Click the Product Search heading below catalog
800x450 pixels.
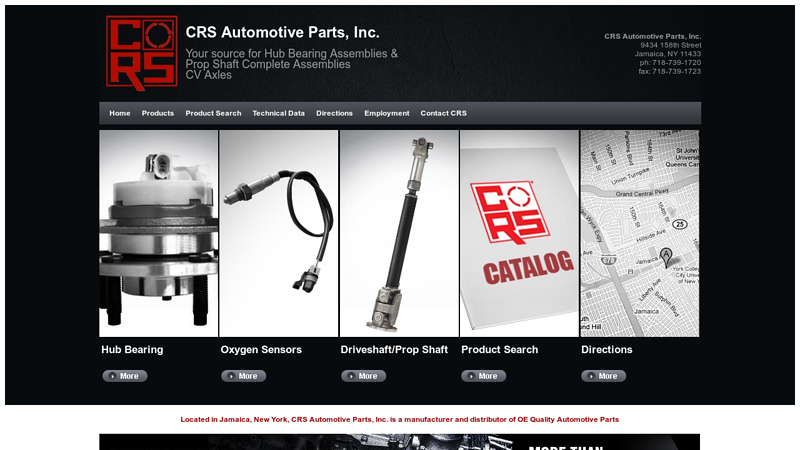499,349
